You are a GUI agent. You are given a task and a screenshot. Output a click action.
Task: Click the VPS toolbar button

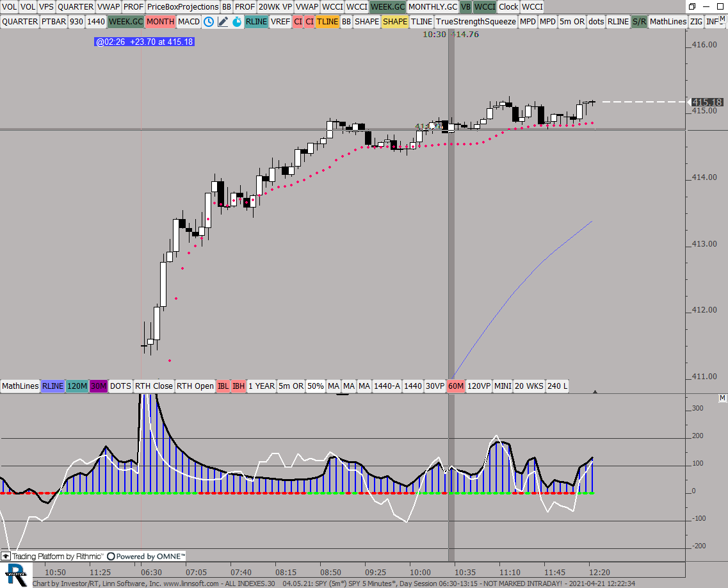(46, 7)
